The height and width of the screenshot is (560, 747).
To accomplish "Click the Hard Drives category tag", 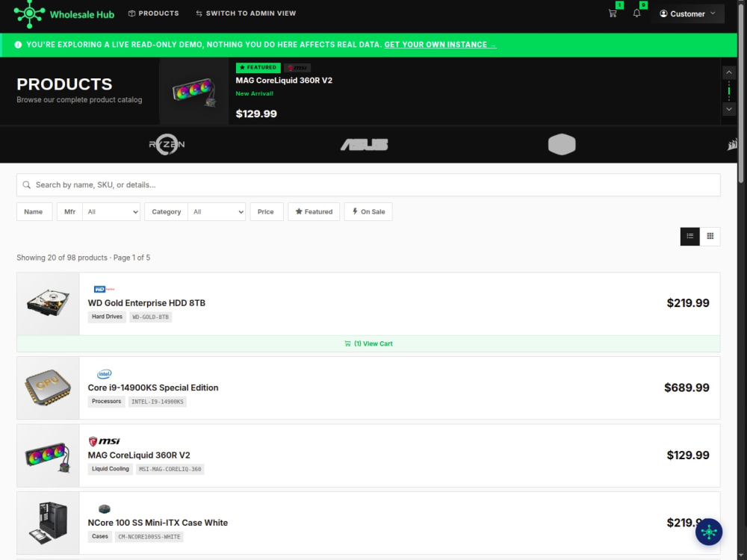I will 107,317.
